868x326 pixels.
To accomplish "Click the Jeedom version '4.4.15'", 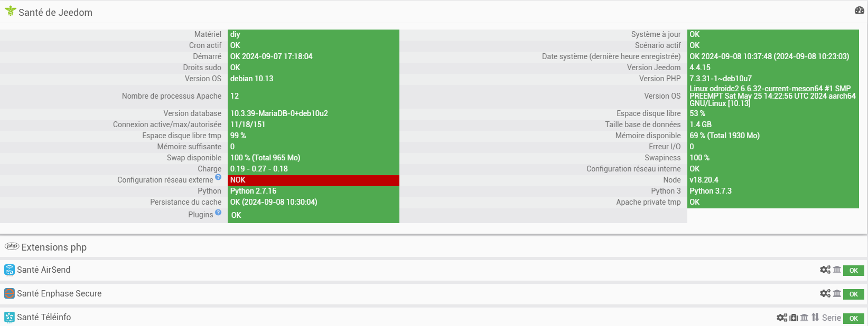I will click(700, 68).
